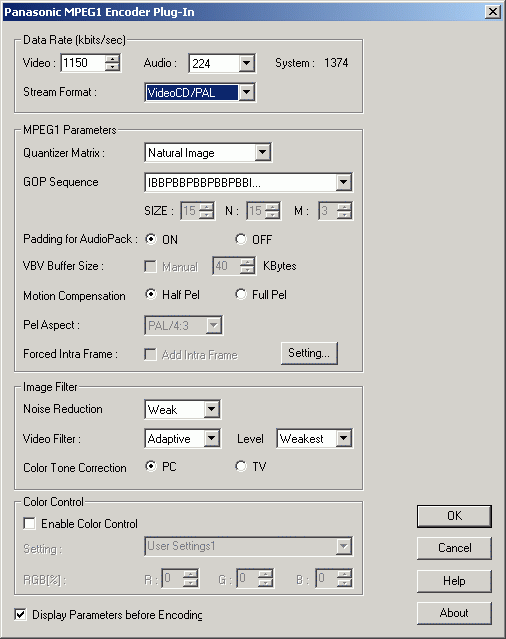Click into the Video data rate field

(83, 63)
